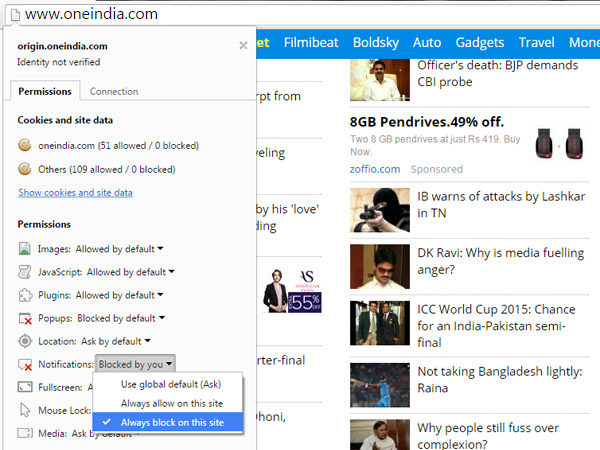This screenshot has width=600, height=450.
Task: Click the Plugins puzzle piece icon
Action: tap(25, 295)
